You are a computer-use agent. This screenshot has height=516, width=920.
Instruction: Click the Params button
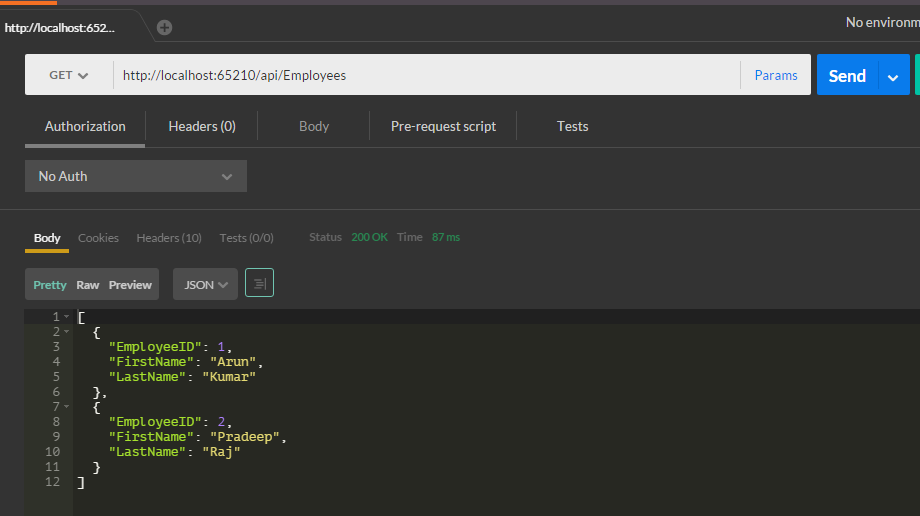tap(776, 75)
